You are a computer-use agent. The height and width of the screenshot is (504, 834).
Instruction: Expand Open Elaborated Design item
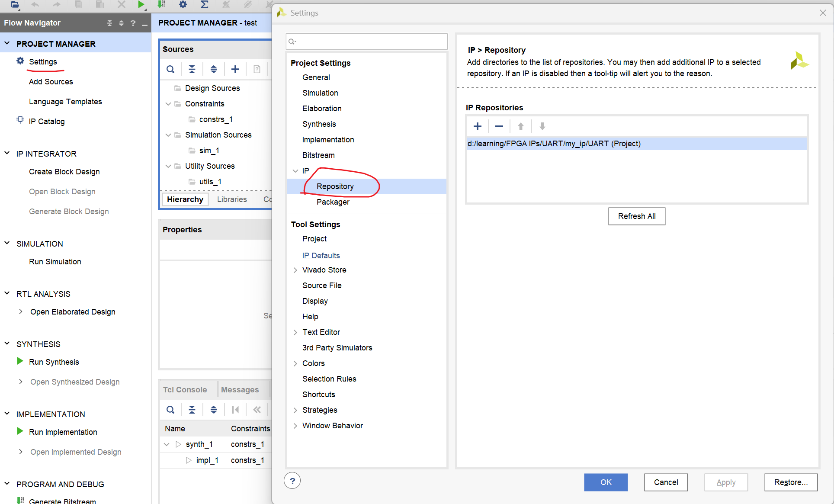(21, 311)
